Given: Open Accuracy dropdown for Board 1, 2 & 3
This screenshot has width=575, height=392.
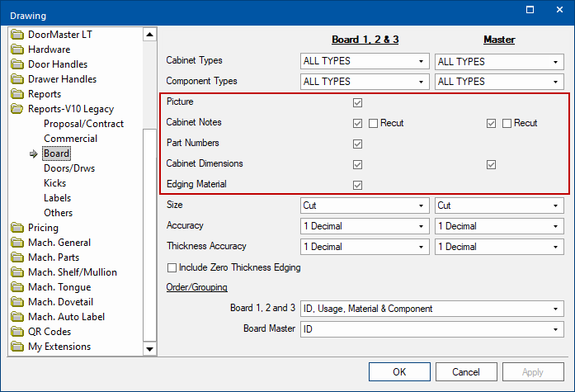Looking at the screenshot, I should (x=365, y=226).
